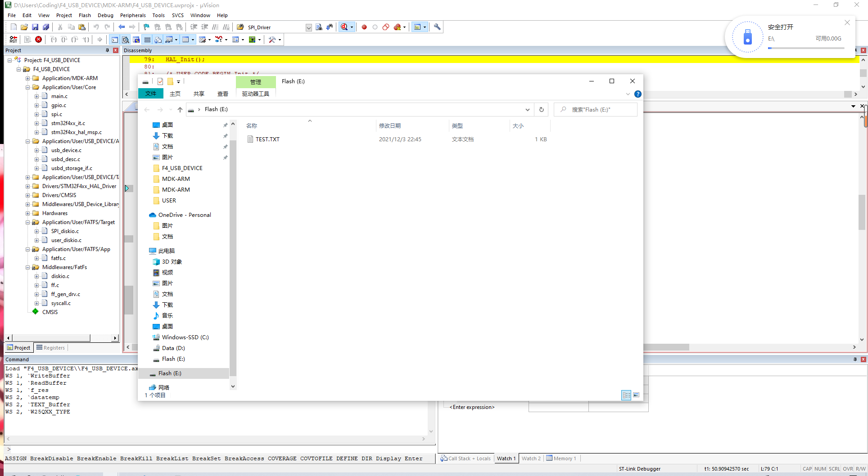
Task: Disable all breakpoints icon
Action: [386, 27]
